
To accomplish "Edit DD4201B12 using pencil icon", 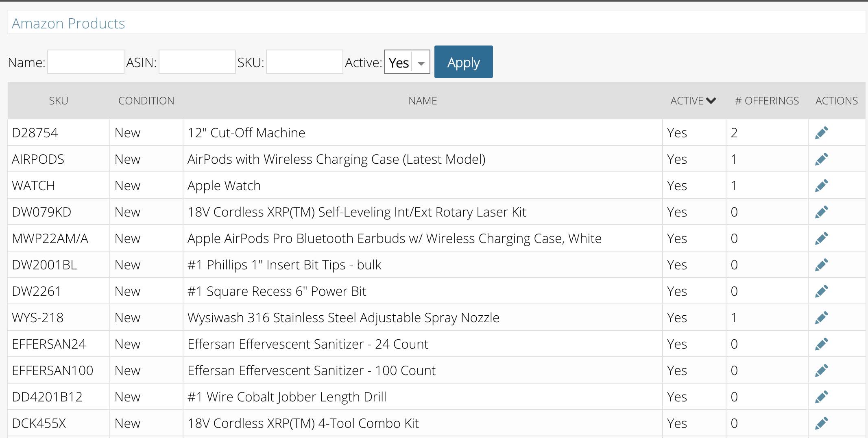I will tap(821, 397).
